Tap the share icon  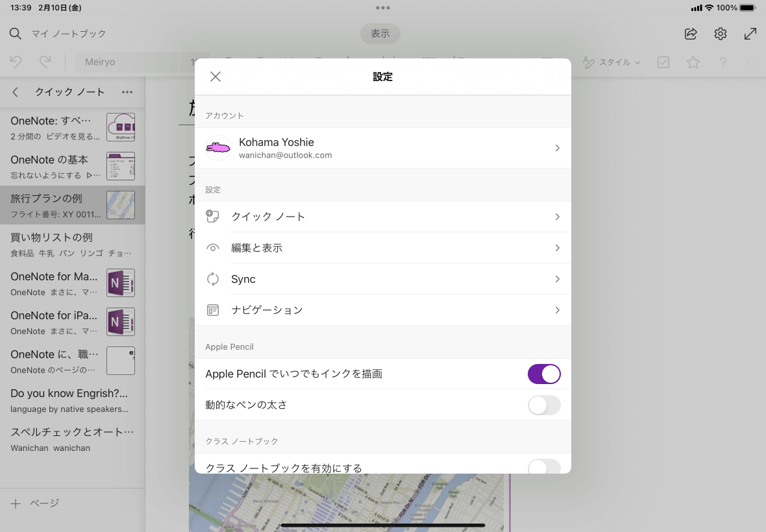tap(691, 34)
